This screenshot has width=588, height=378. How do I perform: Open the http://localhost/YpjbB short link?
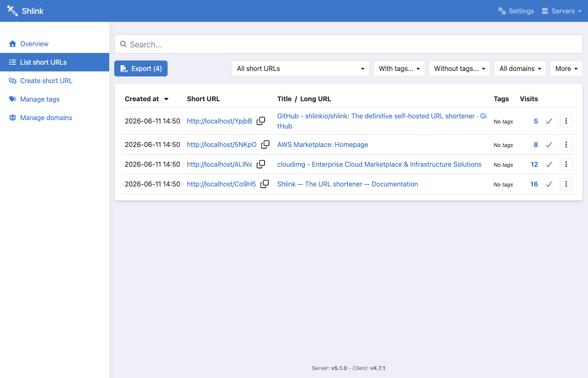219,121
